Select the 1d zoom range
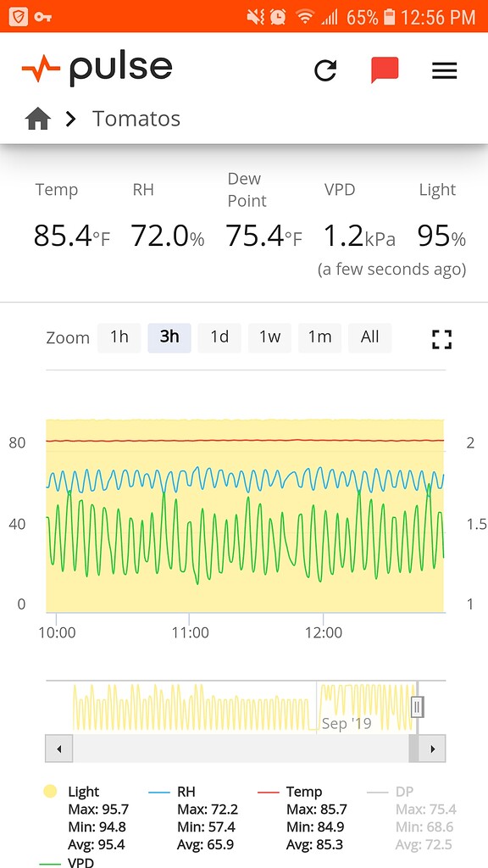 [x=219, y=337]
